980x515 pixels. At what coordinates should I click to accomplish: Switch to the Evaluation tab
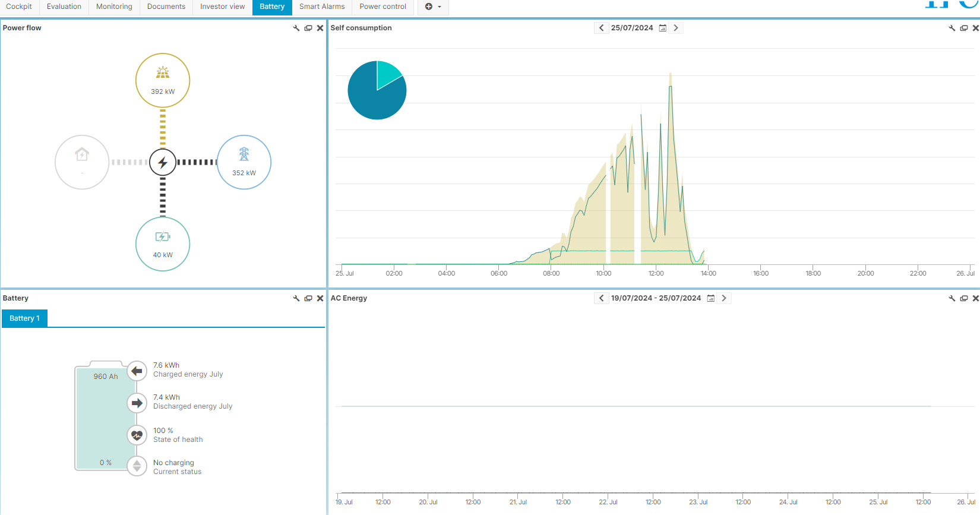pyautogui.click(x=64, y=7)
